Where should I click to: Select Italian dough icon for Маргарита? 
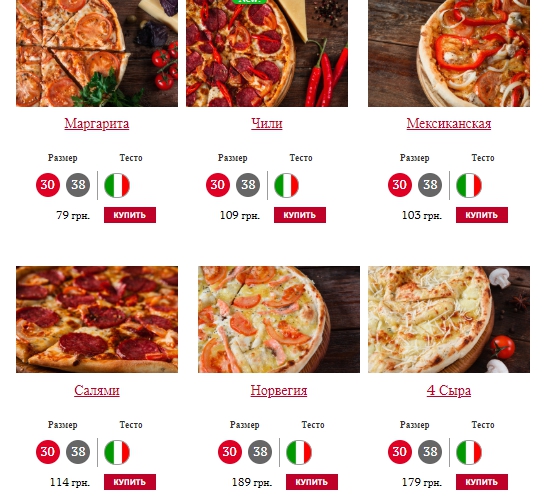tap(117, 185)
